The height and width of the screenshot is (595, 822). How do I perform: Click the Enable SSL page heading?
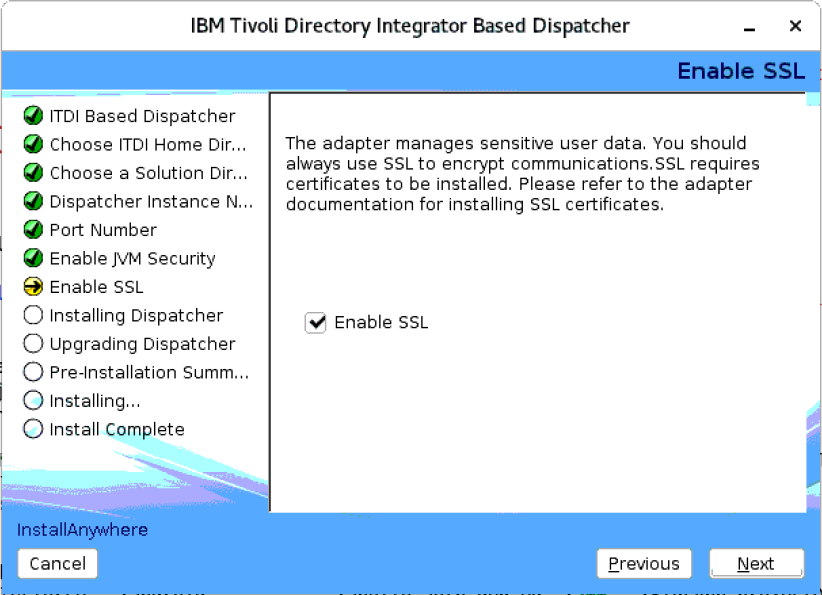(741, 71)
